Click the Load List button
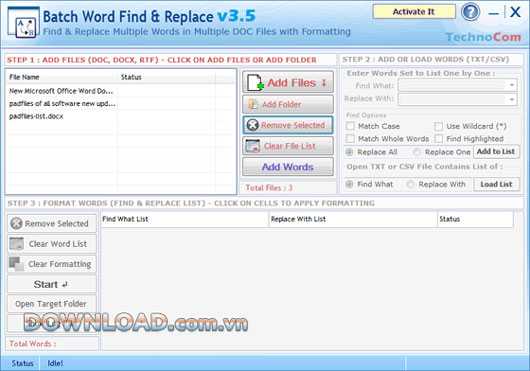Screen dimensions: 530x371 [496, 184]
